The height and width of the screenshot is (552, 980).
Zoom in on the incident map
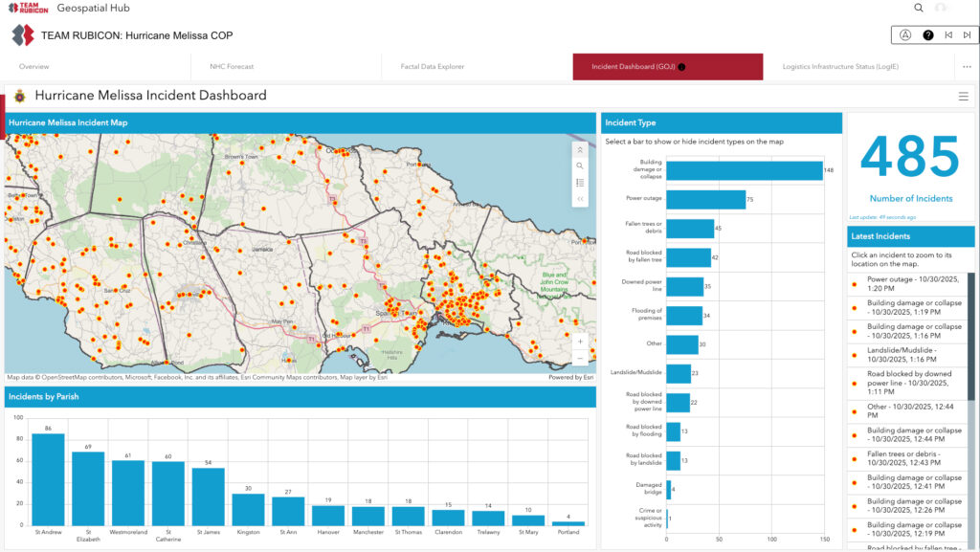[x=580, y=341]
